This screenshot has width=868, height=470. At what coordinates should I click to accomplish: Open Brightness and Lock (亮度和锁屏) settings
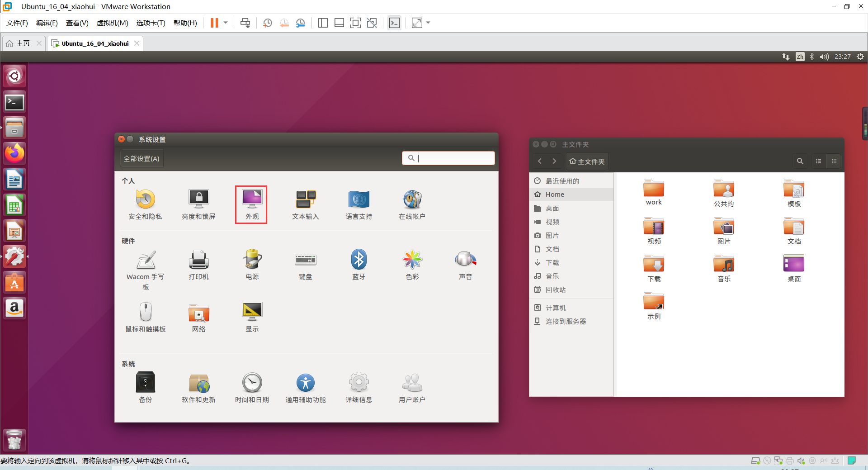pos(198,204)
